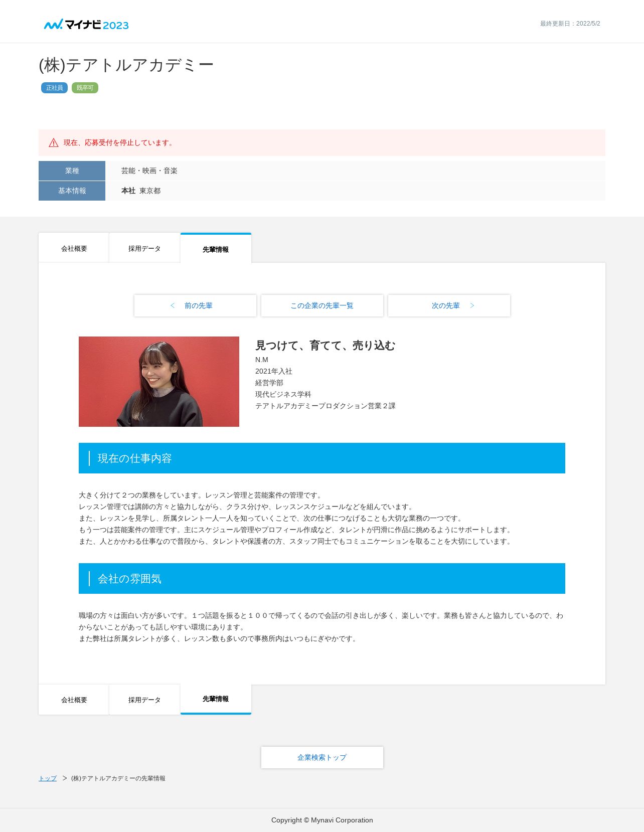Screen dimensions: 644x832
Task: Click the headline 見つけて、育てて、売り込む
Action: [325, 345]
